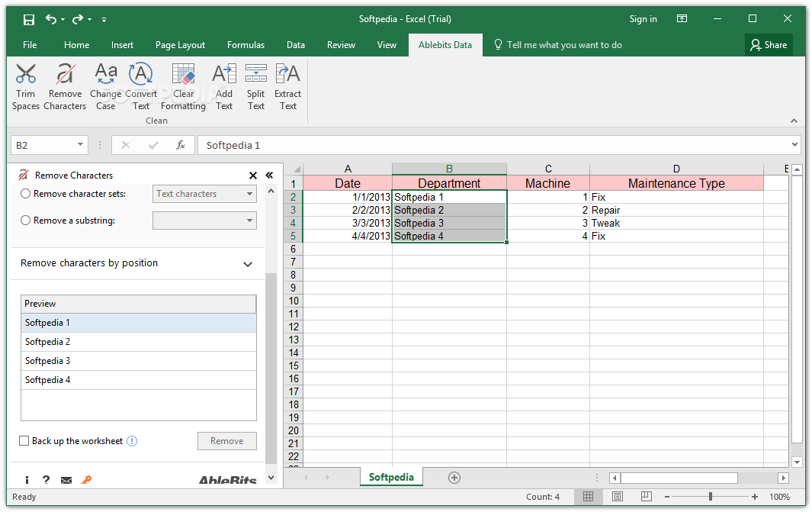Select Softpedia 3 in the Preview list
Image resolution: width=812 pixels, height=512 pixels.
pos(138,361)
